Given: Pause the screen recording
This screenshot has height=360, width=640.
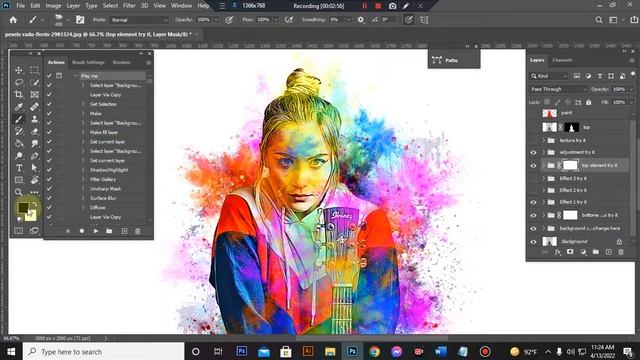Looking at the screenshot, I should click(x=364, y=6).
